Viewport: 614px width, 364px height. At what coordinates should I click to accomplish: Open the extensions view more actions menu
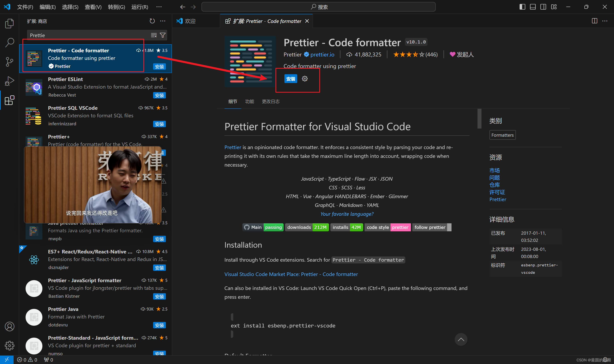pyautogui.click(x=162, y=21)
